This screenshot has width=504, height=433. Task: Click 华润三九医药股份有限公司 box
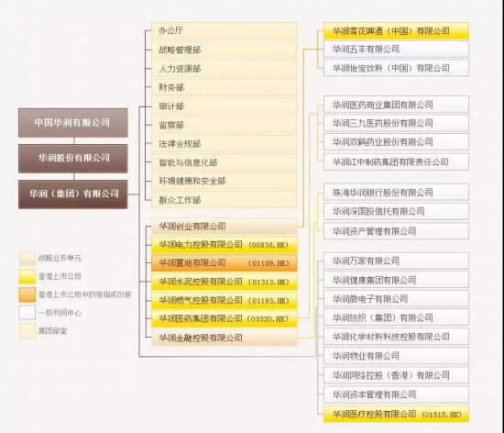click(396, 123)
